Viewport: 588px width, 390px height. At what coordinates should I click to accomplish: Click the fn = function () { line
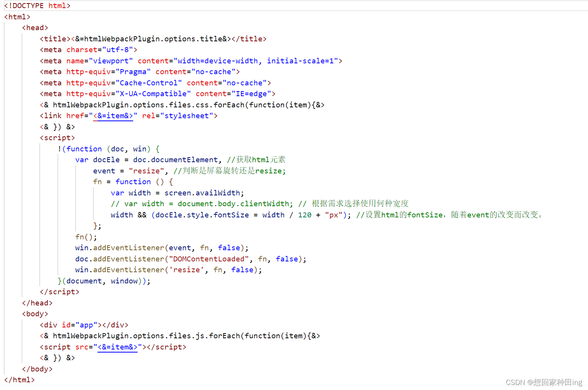coord(133,182)
